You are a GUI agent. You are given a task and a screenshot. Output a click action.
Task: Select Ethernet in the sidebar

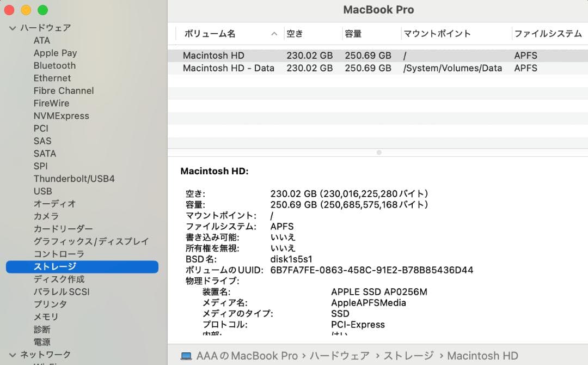(52, 78)
